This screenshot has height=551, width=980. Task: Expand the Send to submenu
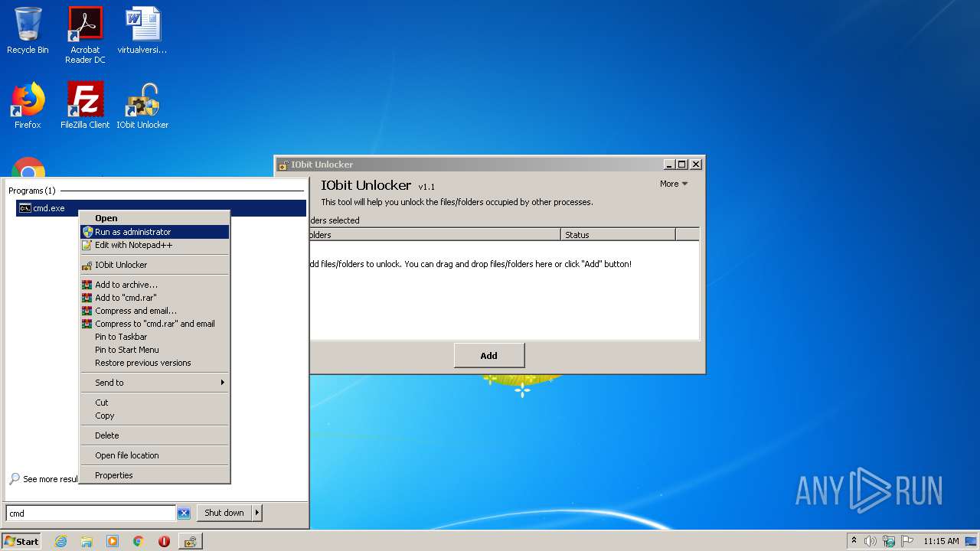pyautogui.click(x=155, y=383)
